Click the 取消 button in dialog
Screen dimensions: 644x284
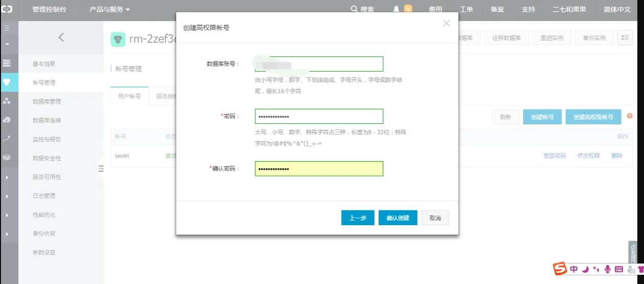point(435,217)
